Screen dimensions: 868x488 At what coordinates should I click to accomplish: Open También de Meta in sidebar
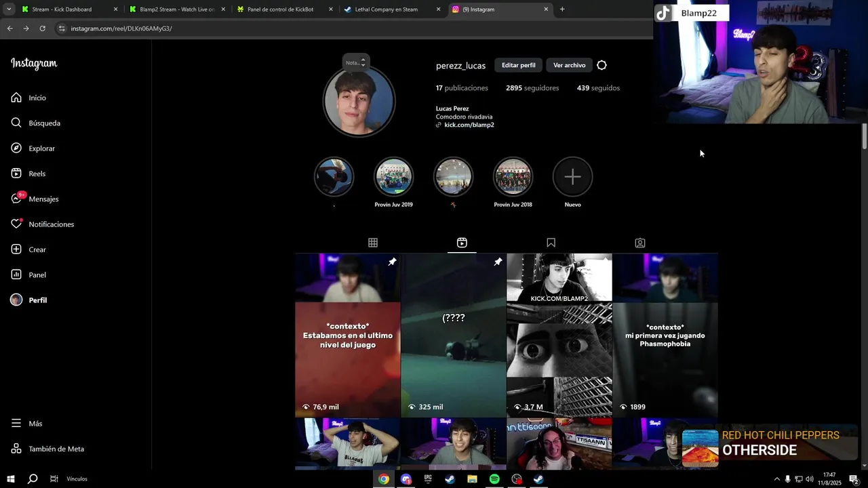click(47, 449)
